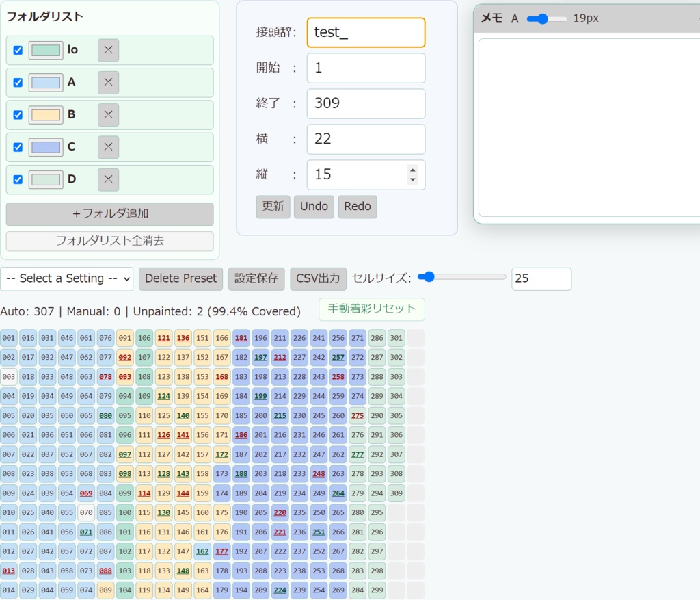Select grid cell 001
Image resolution: width=700 pixels, height=600 pixels.
click(x=8, y=338)
